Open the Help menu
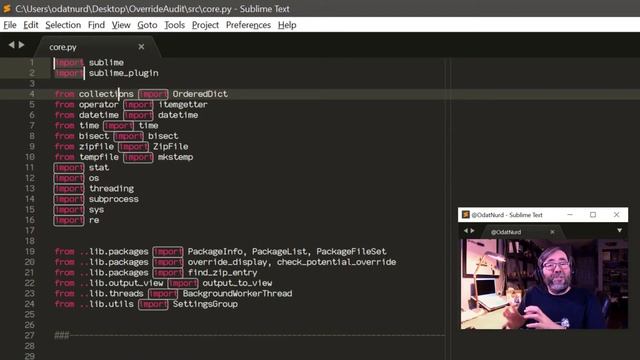640x360 pixels. tap(287, 25)
